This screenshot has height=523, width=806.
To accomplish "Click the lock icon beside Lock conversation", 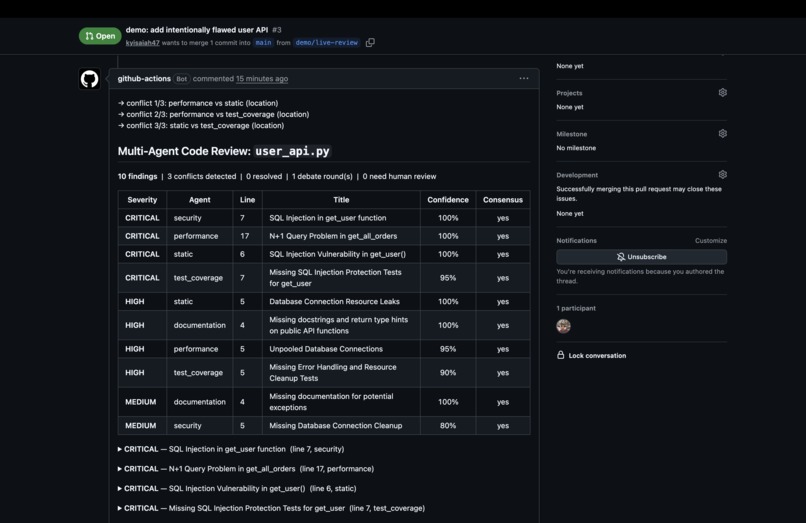I will pyautogui.click(x=561, y=355).
